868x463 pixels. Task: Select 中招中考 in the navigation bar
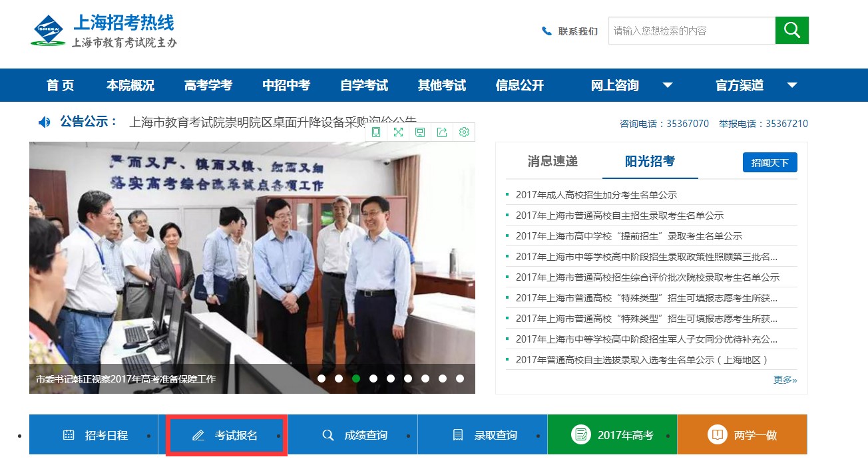(x=286, y=85)
